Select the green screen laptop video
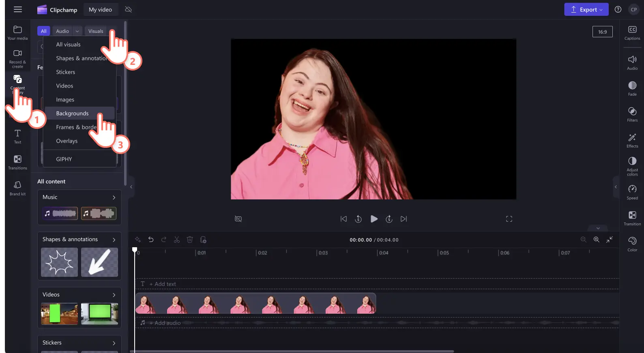 [x=99, y=314]
